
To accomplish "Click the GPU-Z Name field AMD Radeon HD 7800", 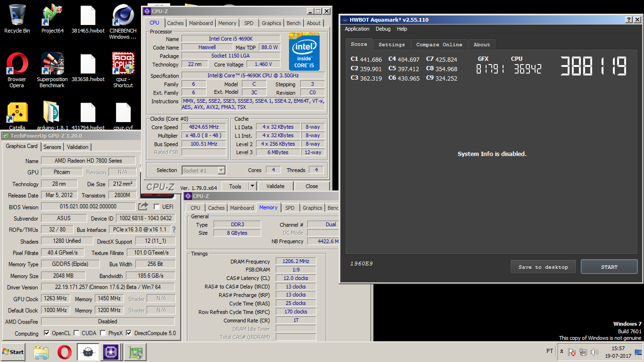I will [x=88, y=161].
